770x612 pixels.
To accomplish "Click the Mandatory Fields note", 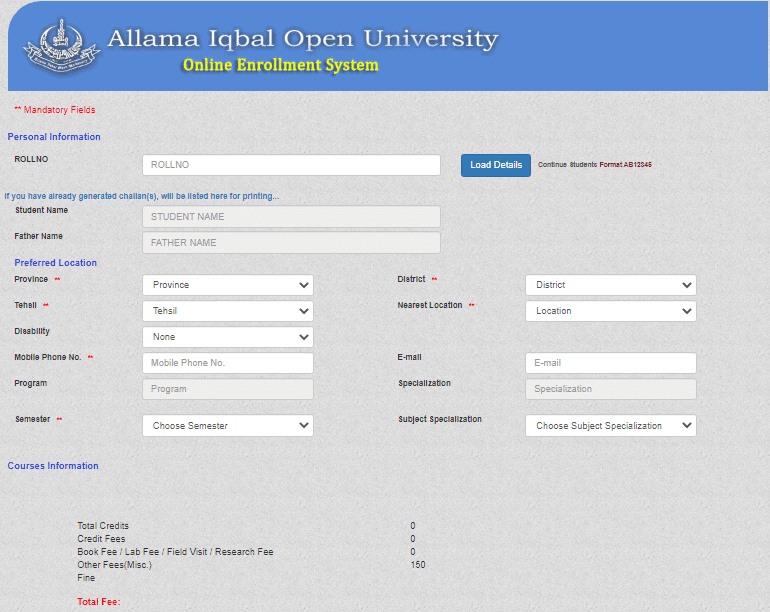I will tap(55, 110).
